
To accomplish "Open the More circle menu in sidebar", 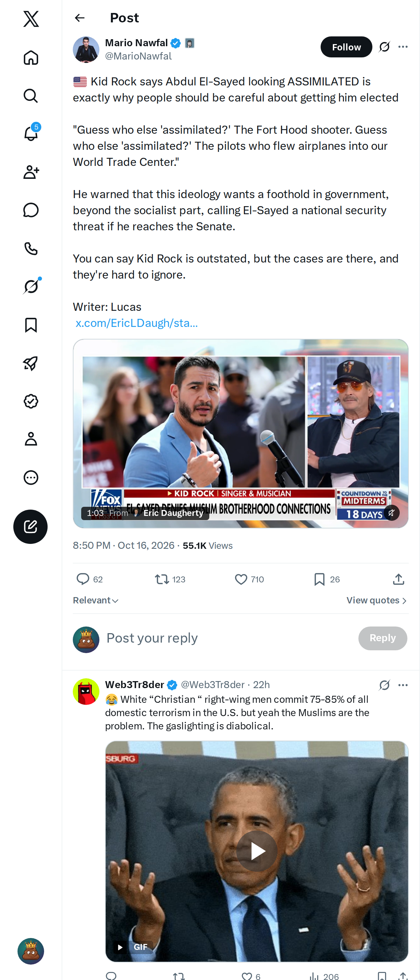I will [31, 477].
